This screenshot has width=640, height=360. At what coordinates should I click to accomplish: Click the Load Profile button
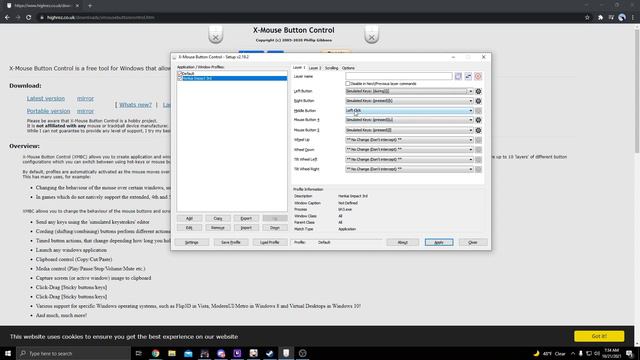[269, 242]
